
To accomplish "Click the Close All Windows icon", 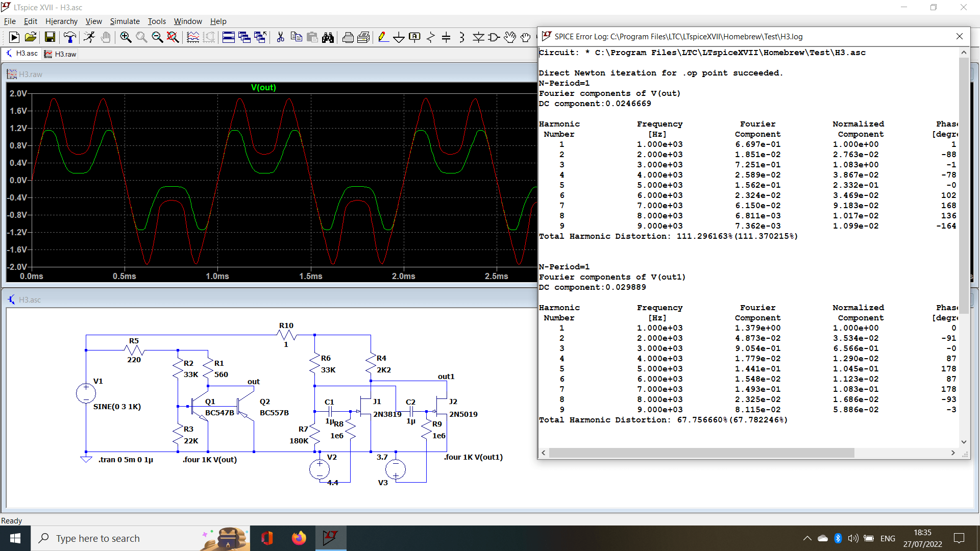I will [260, 37].
